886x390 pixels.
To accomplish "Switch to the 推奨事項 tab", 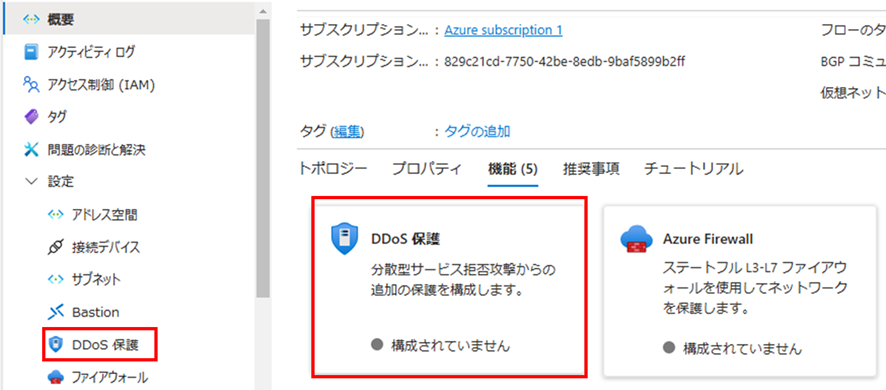I will (x=591, y=168).
